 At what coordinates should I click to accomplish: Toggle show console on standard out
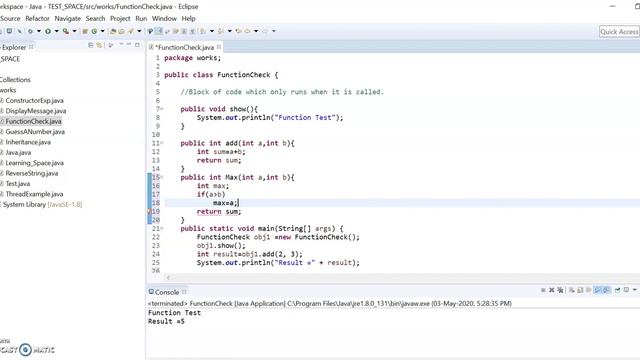pos(597,290)
